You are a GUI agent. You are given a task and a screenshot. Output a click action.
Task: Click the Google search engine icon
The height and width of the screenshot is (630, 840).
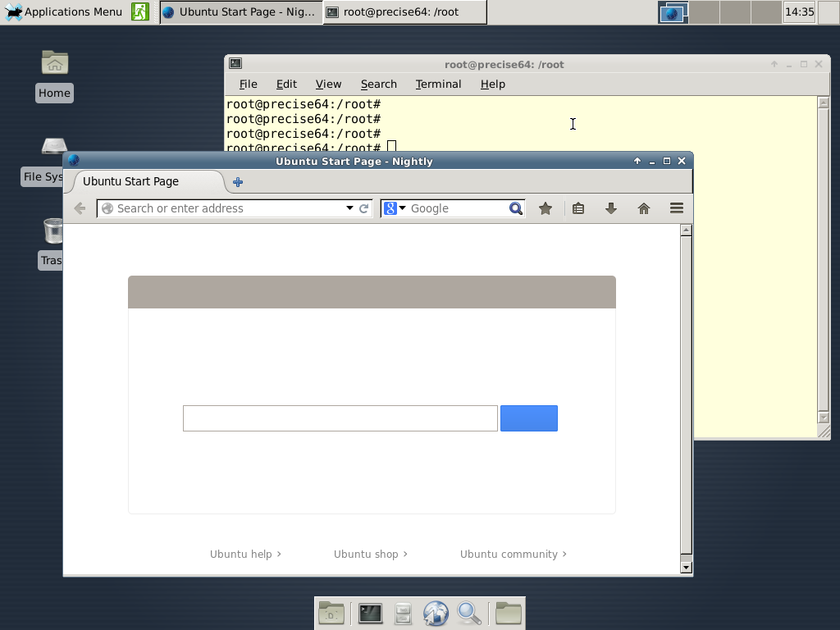pos(390,208)
